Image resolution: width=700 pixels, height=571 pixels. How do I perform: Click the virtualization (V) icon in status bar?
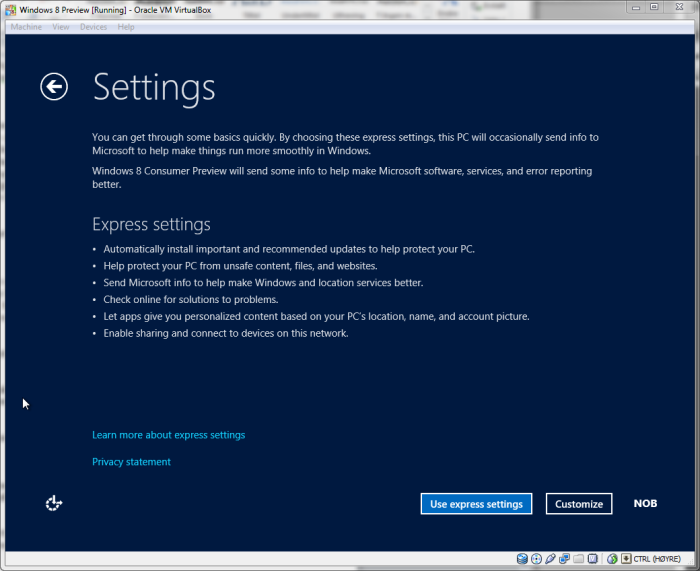[593, 558]
